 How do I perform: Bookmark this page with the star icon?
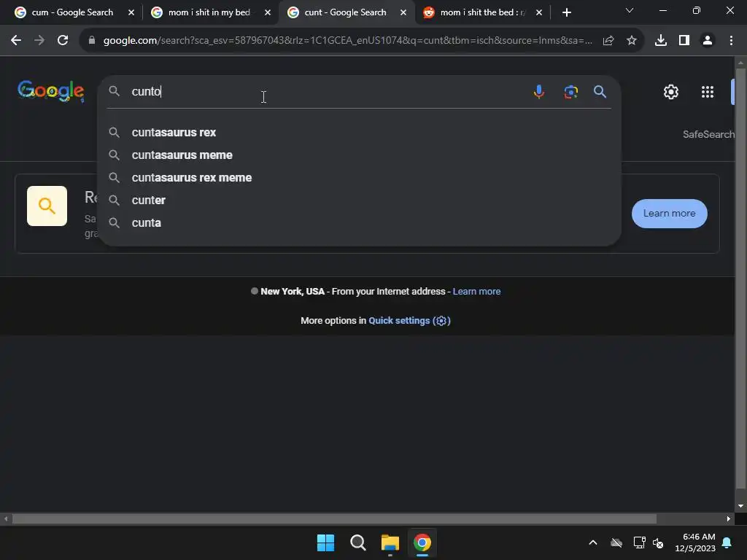[x=632, y=41]
